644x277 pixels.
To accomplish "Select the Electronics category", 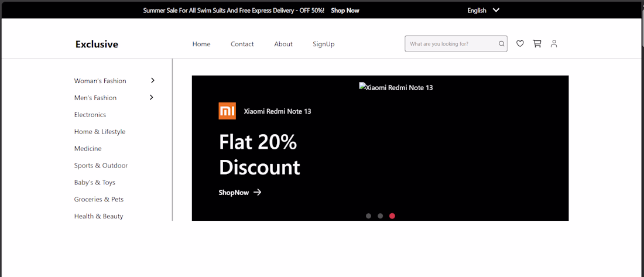I will (90, 115).
